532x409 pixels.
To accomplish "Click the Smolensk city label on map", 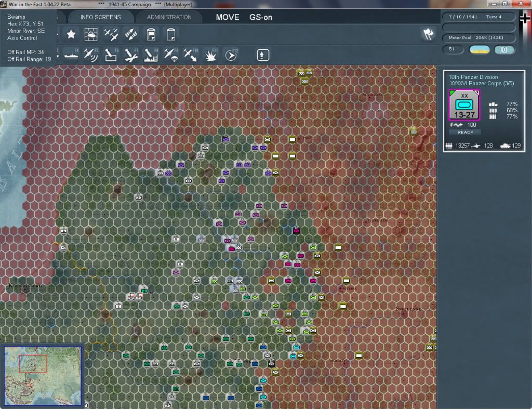I will 408,309.
